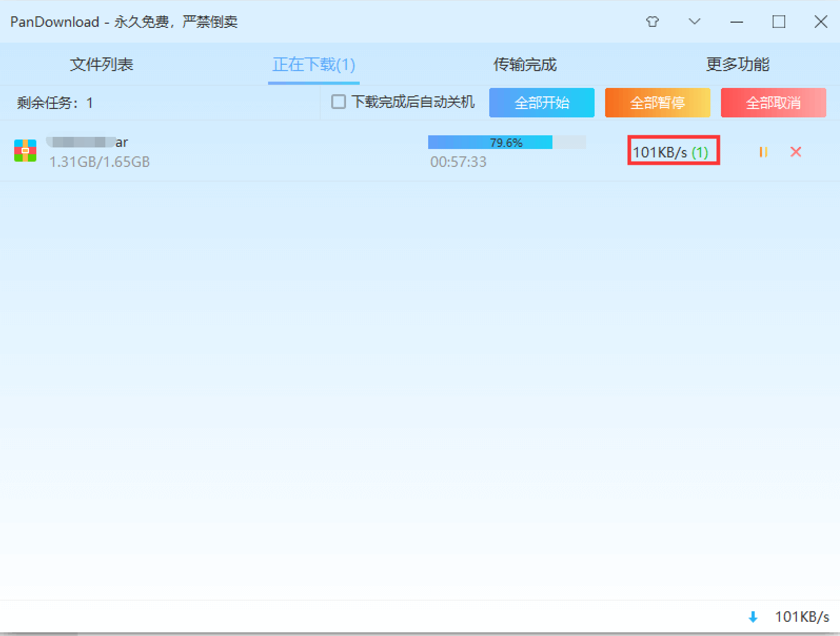Click the 全部暂停 button
Viewport: 840px width, 636px height.
point(658,103)
